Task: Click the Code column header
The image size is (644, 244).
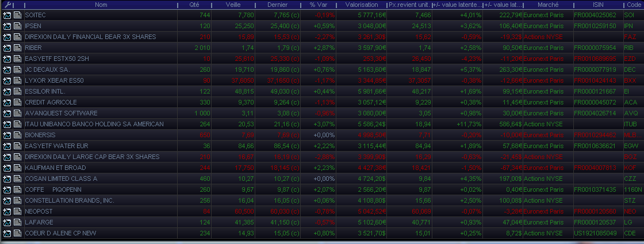Action: [634, 5]
